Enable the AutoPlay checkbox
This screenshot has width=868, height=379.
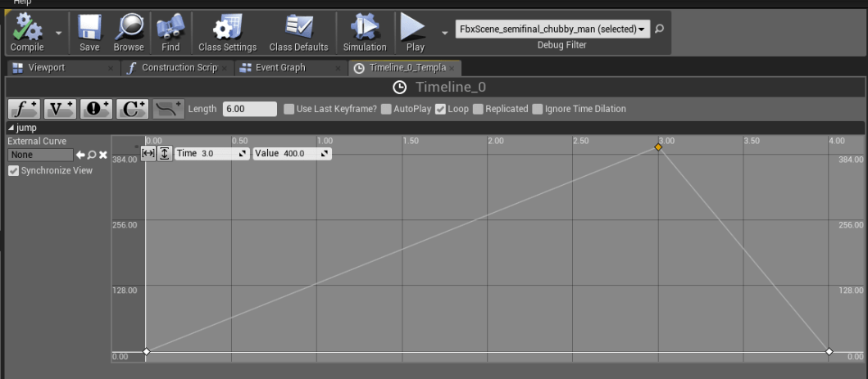(x=386, y=109)
